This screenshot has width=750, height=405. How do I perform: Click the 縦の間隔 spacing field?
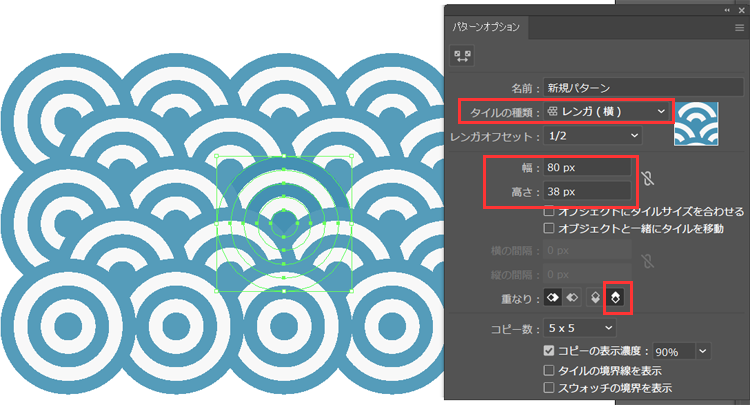tap(587, 274)
